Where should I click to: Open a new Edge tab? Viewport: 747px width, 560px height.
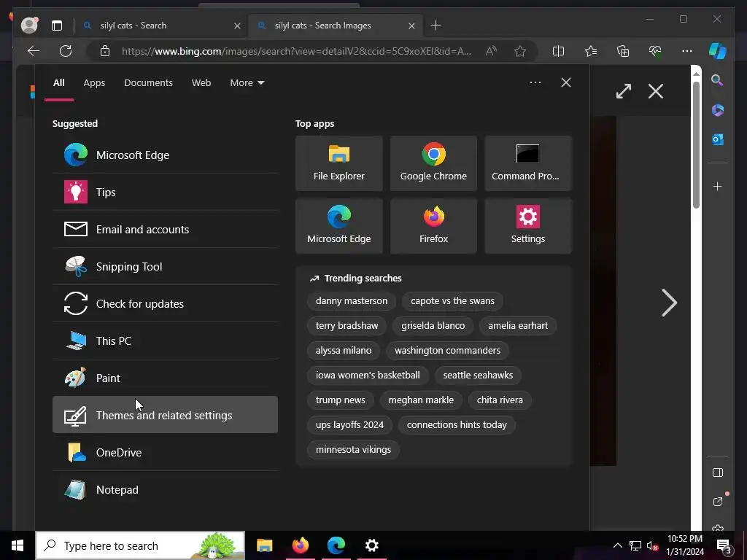pyautogui.click(x=436, y=26)
